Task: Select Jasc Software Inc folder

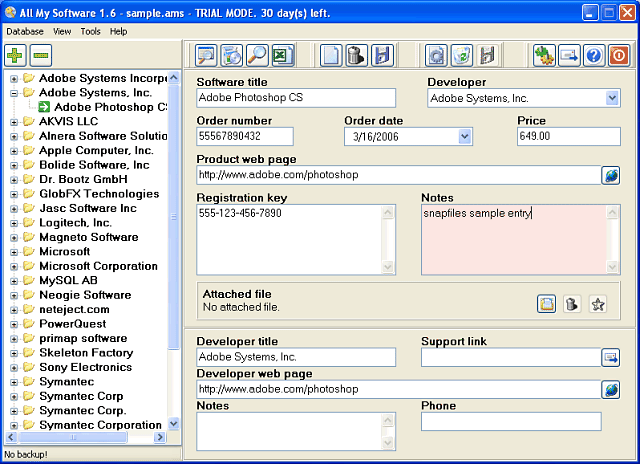Action: (88, 209)
